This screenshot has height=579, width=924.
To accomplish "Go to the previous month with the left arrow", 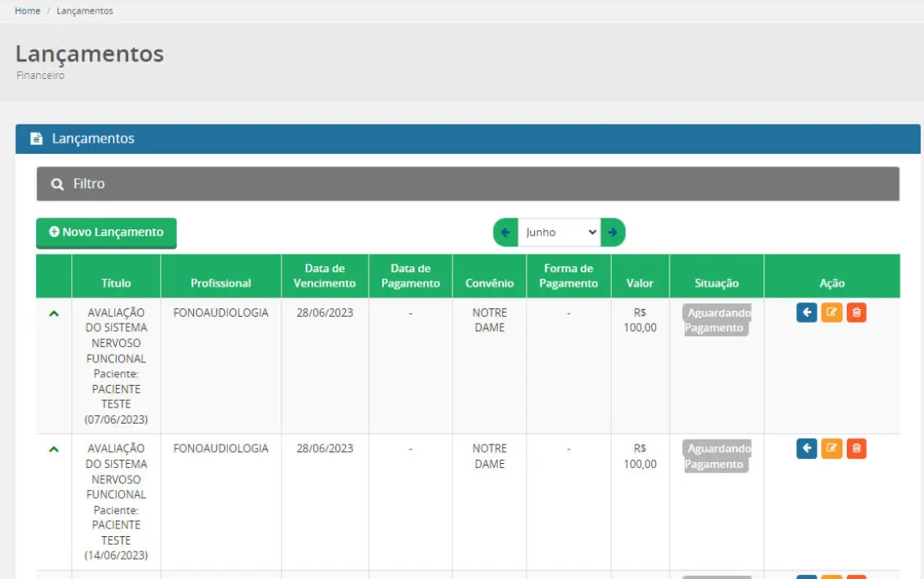I will [x=506, y=232].
